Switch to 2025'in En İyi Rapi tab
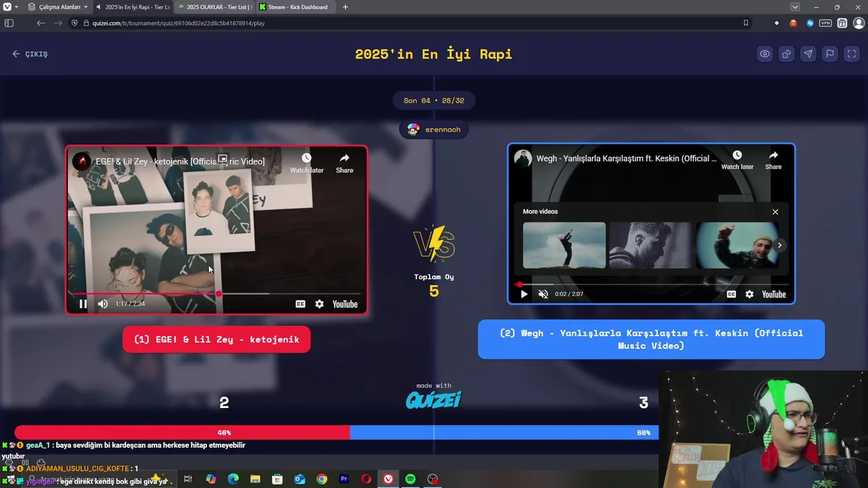 tap(133, 7)
